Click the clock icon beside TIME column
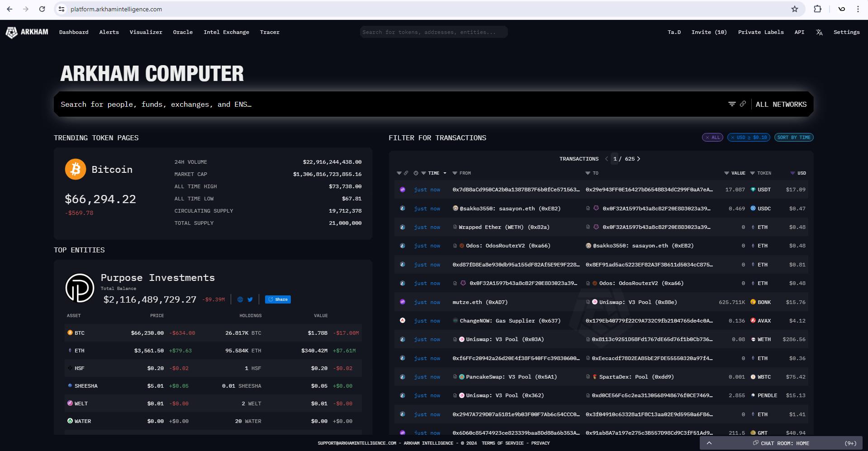Screen dimensions: 868x451 click(416, 173)
